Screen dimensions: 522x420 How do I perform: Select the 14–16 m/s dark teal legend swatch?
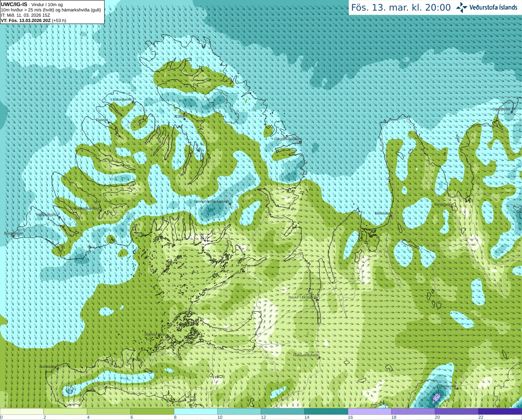point(326,411)
